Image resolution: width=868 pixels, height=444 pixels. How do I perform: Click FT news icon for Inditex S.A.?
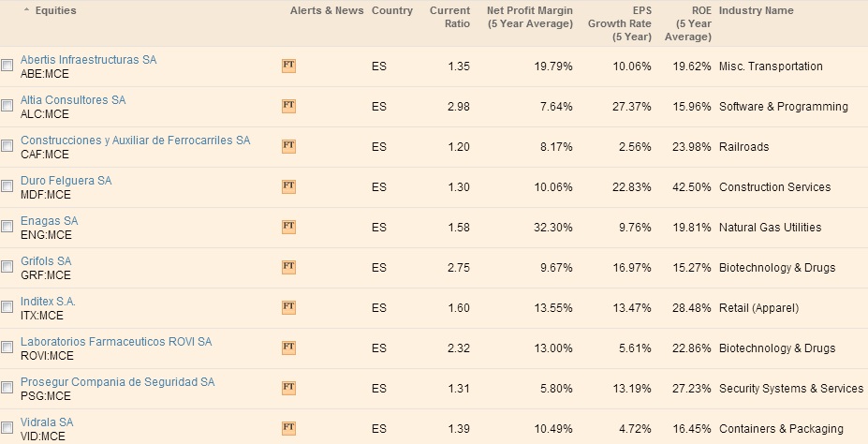point(288,308)
